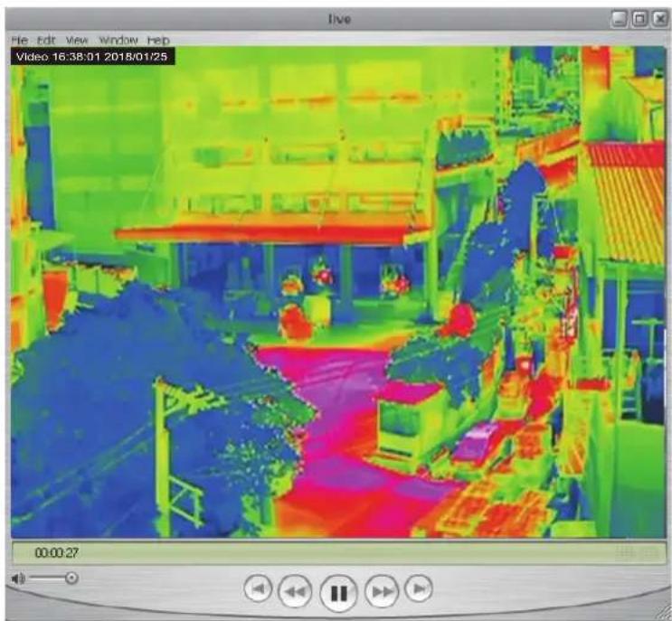Viewport: 672px width, 621px height.
Task: Close the live window
Action: click(x=659, y=19)
